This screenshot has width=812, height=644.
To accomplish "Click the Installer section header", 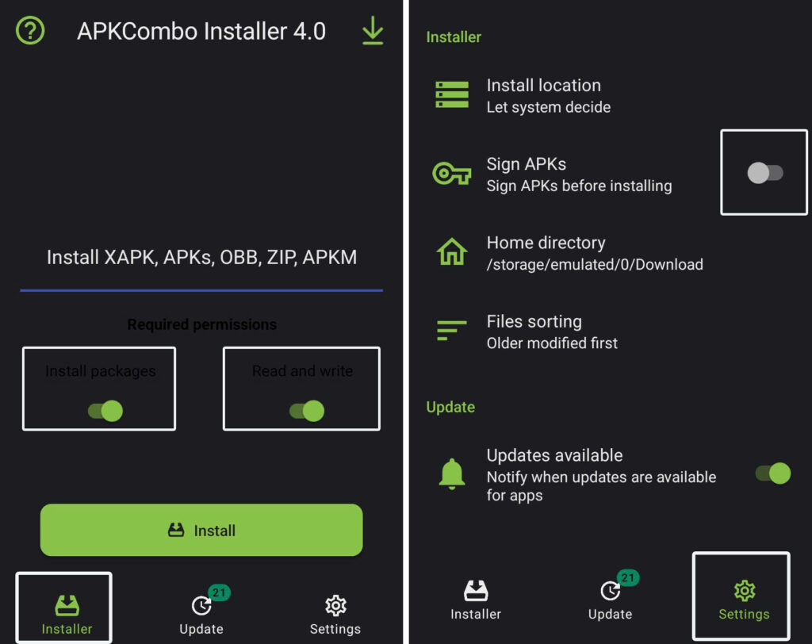I will tap(453, 36).
